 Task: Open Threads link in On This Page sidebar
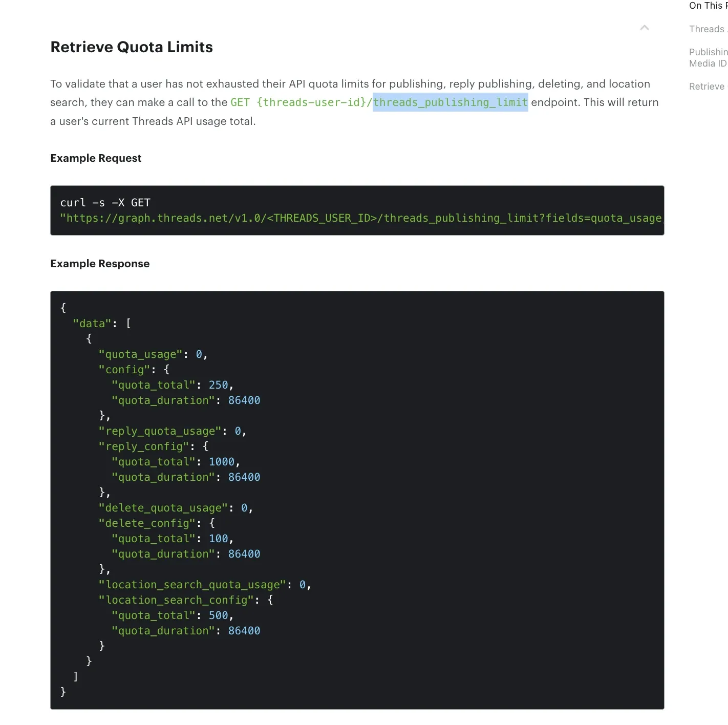[708, 29]
